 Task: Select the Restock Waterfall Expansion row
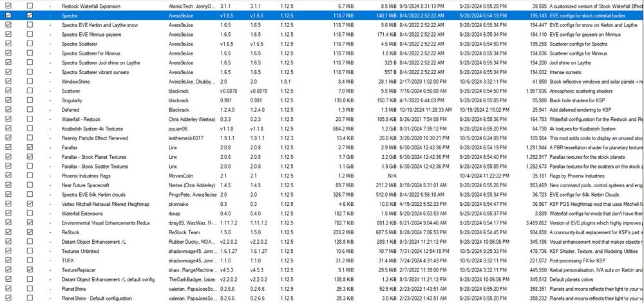tap(322, 6)
